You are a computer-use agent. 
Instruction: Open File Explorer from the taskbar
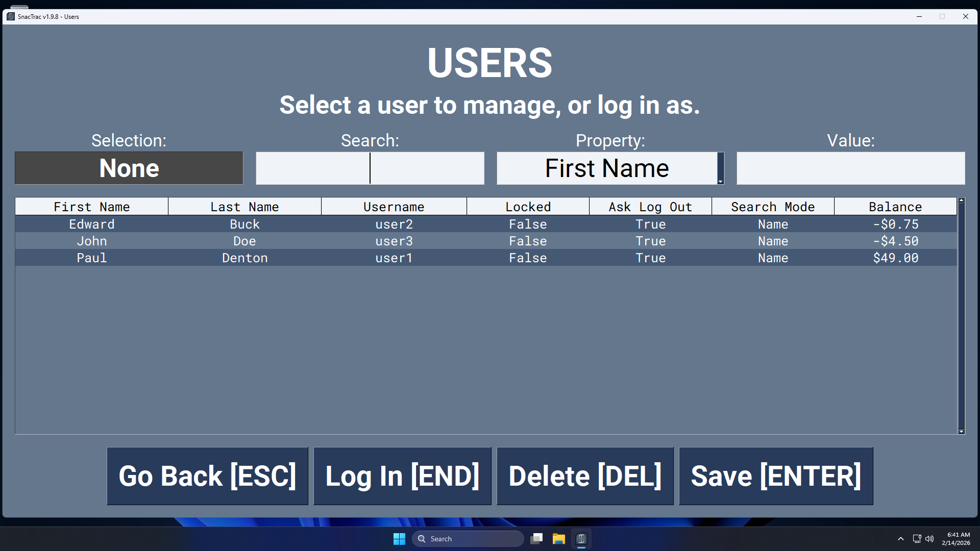(558, 539)
